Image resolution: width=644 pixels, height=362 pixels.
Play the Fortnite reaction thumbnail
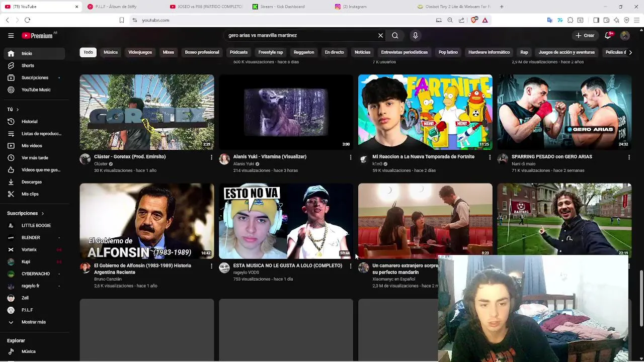click(x=425, y=112)
